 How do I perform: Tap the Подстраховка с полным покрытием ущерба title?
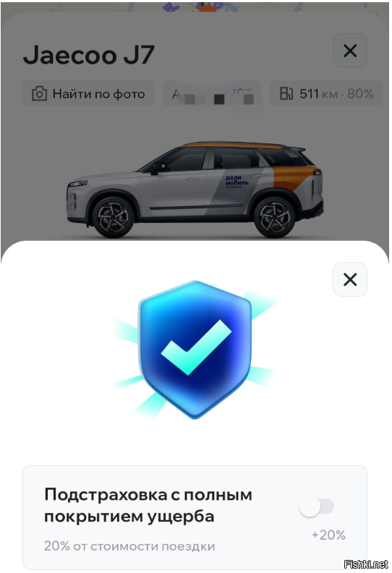[x=148, y=506]
